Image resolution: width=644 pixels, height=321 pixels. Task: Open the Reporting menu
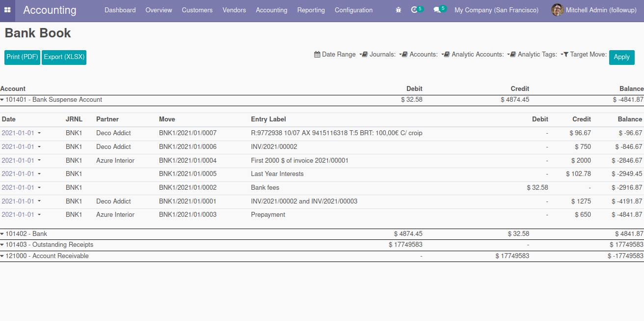coord(311,10)
